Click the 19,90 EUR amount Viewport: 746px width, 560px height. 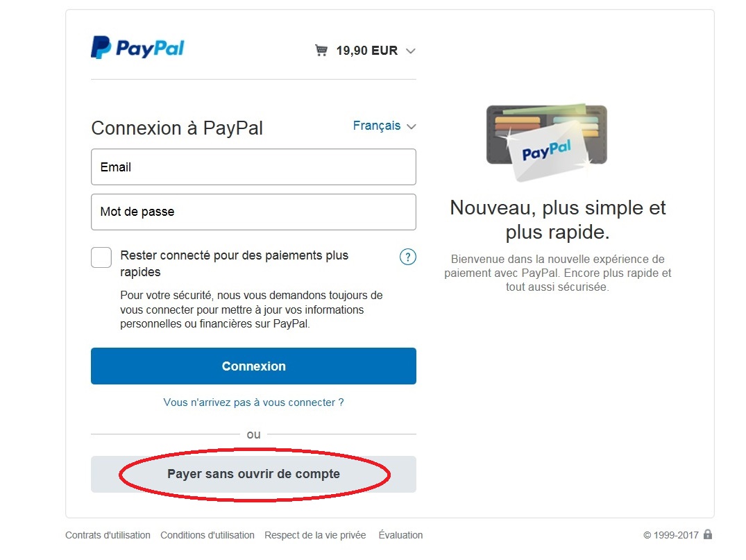(367, 51)
